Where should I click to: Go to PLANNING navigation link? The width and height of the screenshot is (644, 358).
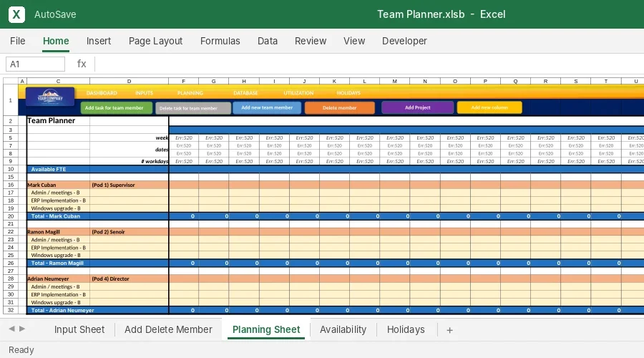(x=190, y=93)
